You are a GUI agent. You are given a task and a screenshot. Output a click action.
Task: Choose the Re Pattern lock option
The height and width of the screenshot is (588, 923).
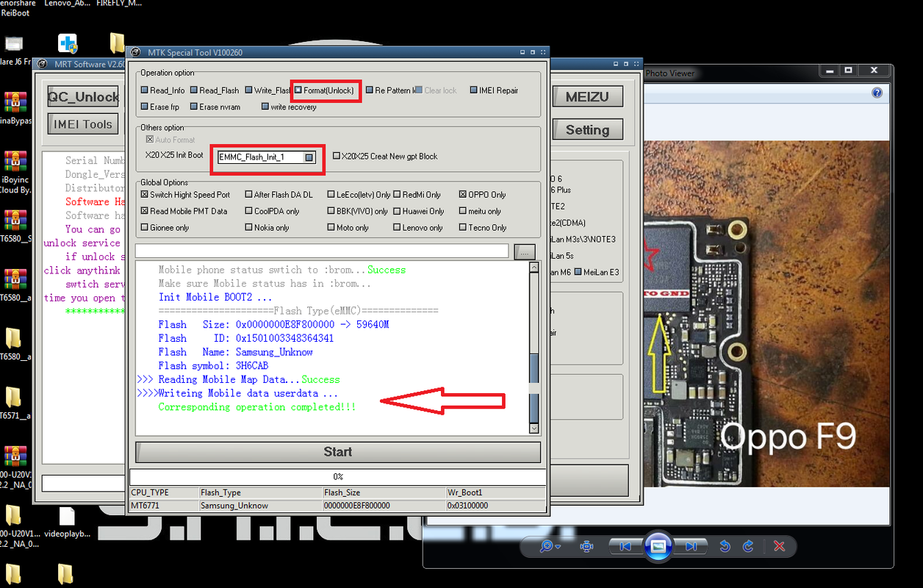tap(369, 90)
